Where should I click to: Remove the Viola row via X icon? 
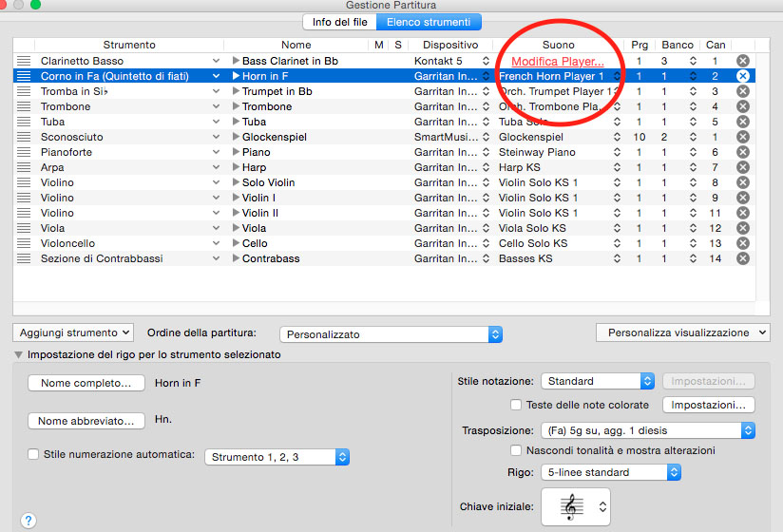[x=743, y=228]
